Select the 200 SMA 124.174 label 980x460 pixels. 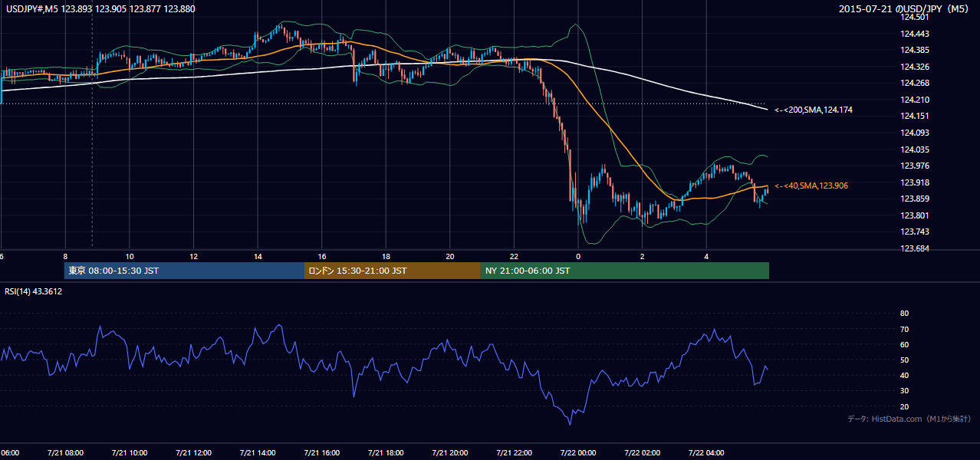click(x=813, y=110)
